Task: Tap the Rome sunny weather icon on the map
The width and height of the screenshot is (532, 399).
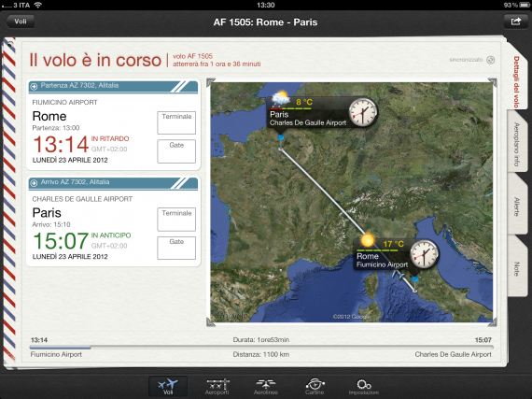Action: (367, 240)
